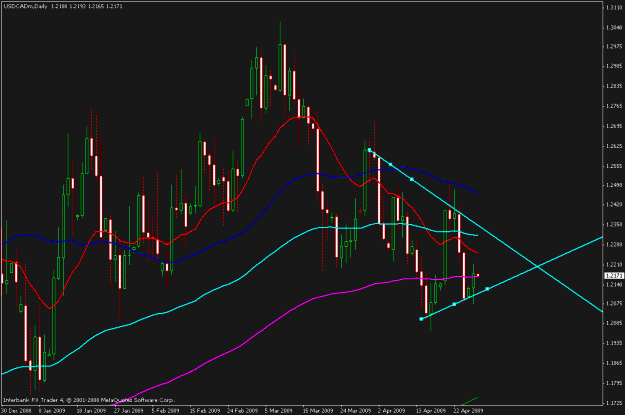Click the 1.2975 price axis label

click(614, 47)
